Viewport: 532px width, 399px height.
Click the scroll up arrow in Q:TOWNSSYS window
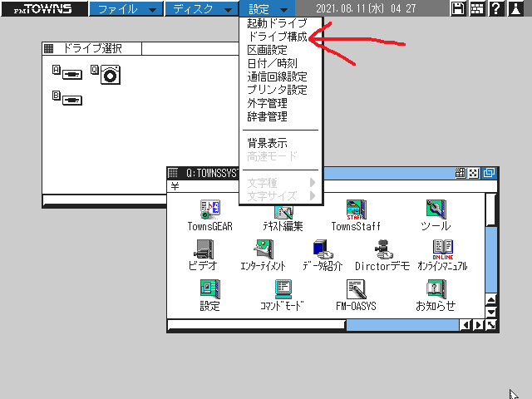pyautogui.click(x=491, y=300)
